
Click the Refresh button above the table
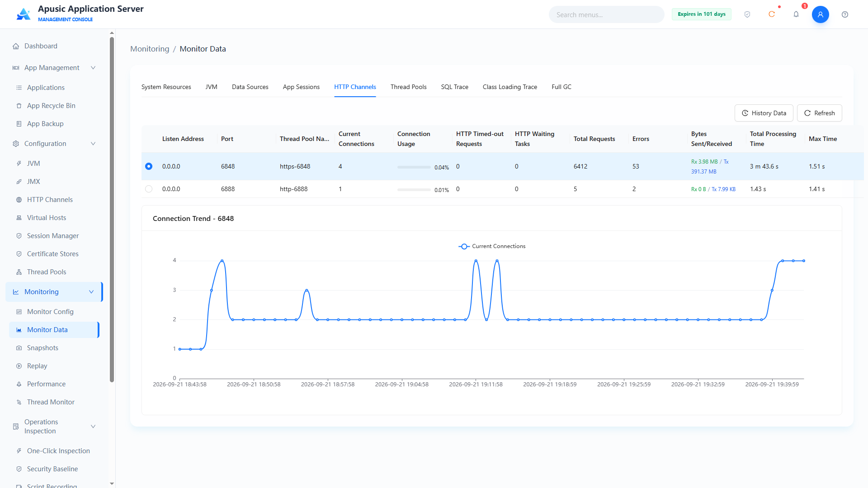[819, 113]
